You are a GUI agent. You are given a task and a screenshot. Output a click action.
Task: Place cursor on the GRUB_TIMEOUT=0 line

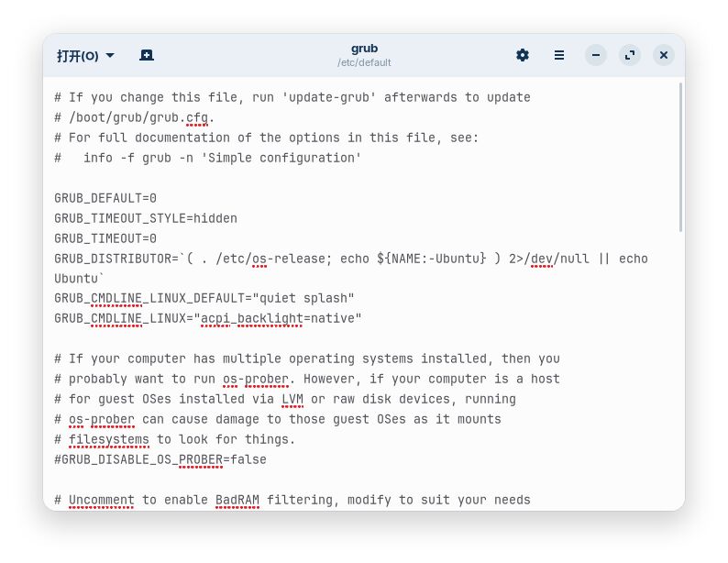(105, 238)
